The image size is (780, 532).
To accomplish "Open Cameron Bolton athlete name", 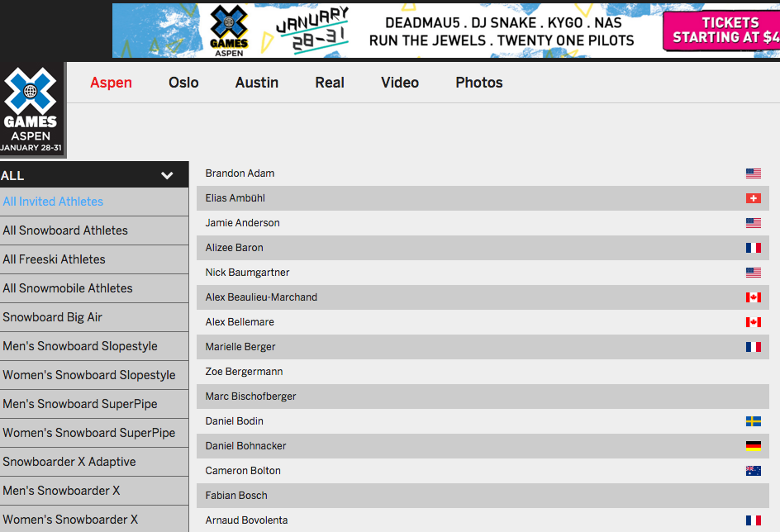I will coord(243,471).
